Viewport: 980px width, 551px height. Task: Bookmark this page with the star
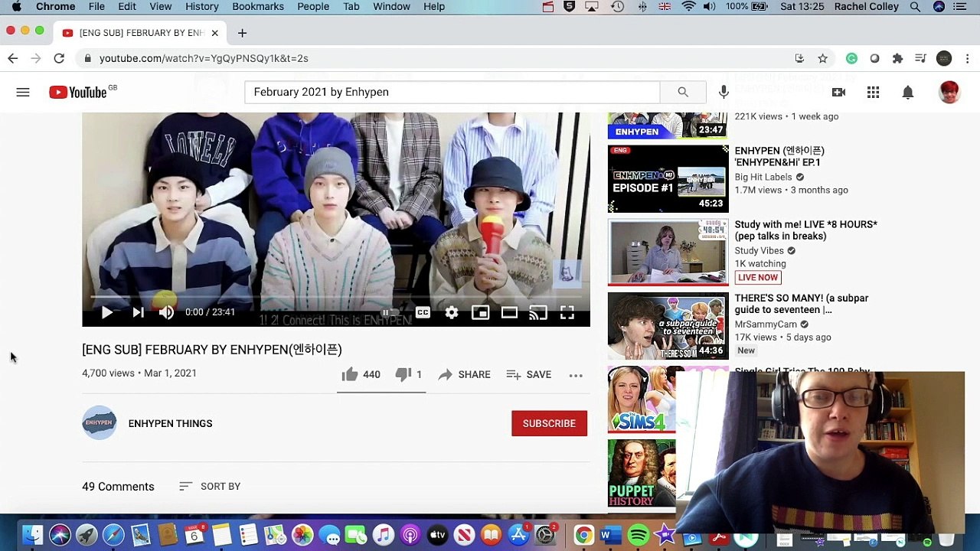pos(822,58)
